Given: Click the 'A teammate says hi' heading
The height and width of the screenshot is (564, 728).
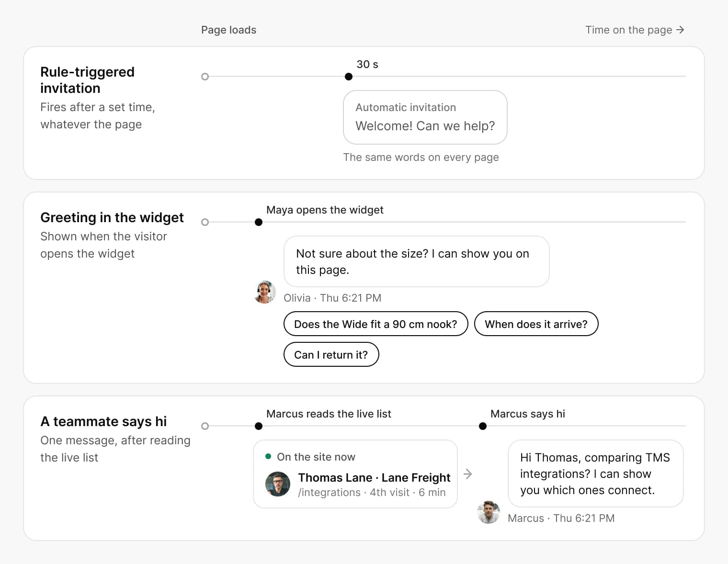Looking at the screenshot, I should [x=103, y=421].
